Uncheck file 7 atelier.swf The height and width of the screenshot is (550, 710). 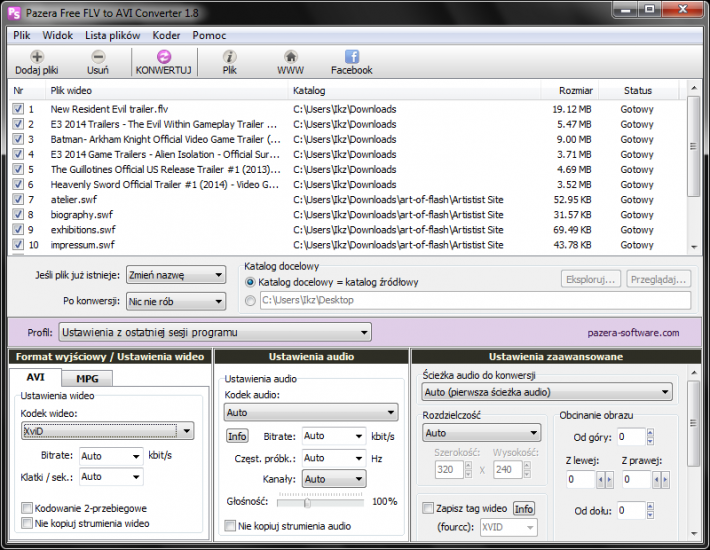(18, 200)
